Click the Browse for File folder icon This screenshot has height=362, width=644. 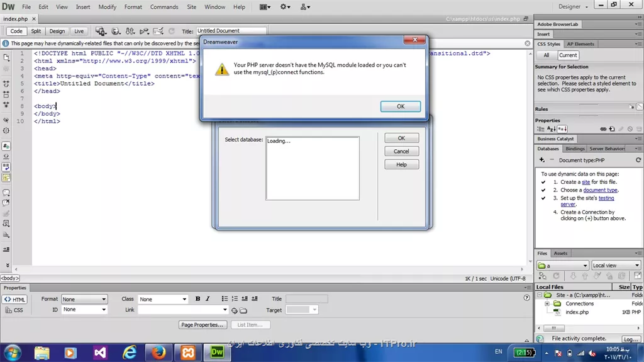coord(243,310)
